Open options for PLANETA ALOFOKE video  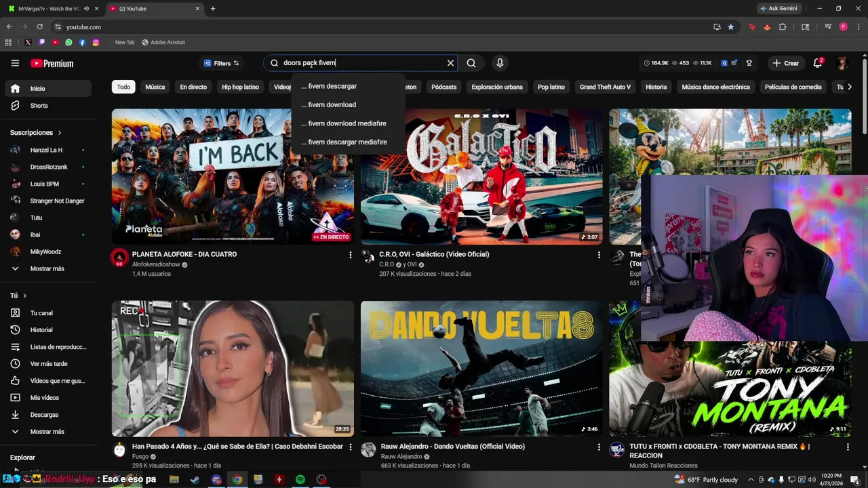pos(350,255)
